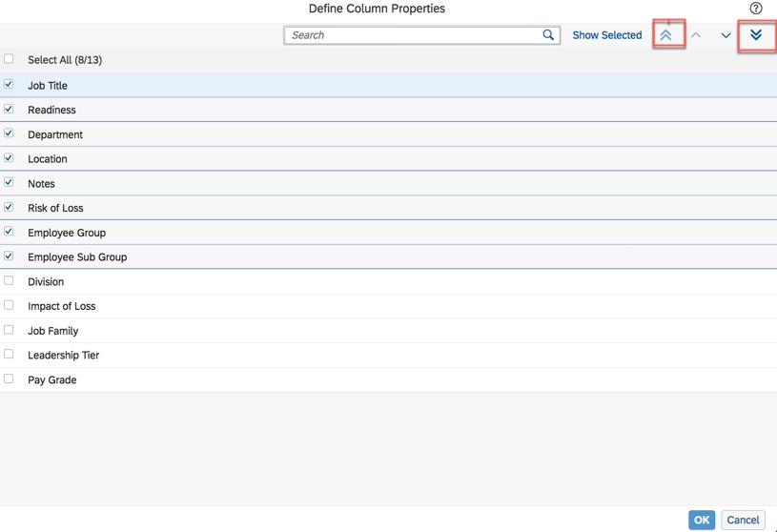
Task: Click the Show Selected link
Action: (606, 35)
